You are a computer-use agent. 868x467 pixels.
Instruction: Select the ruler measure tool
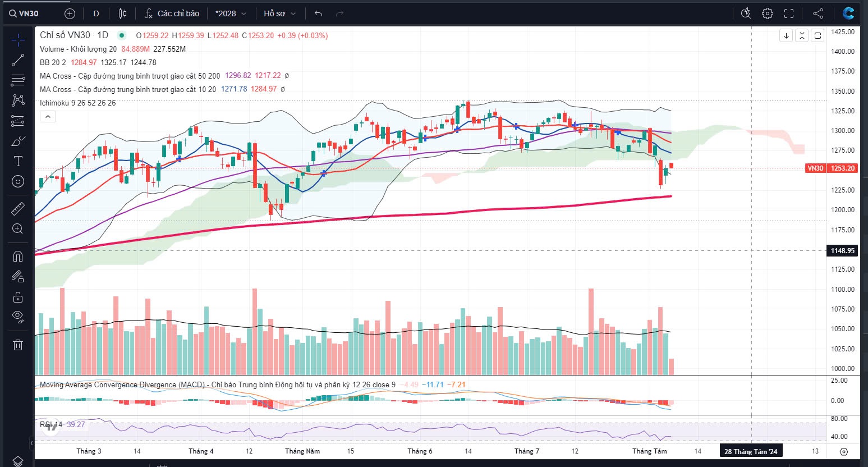pyautogui.click(x=18, y=209)
